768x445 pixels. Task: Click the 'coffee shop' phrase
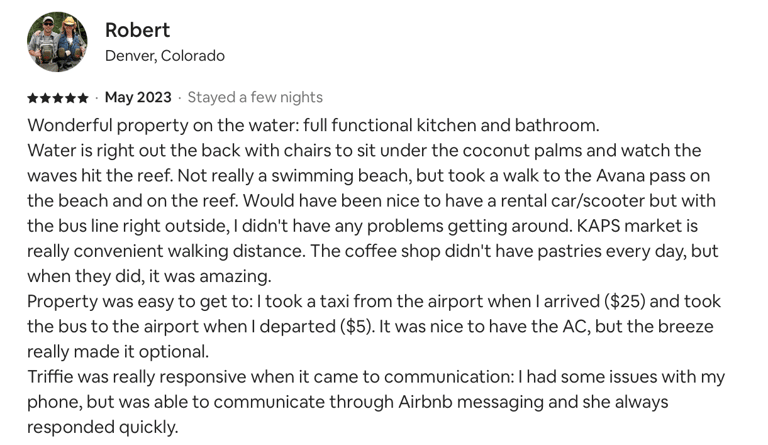(x=392, y=251)
